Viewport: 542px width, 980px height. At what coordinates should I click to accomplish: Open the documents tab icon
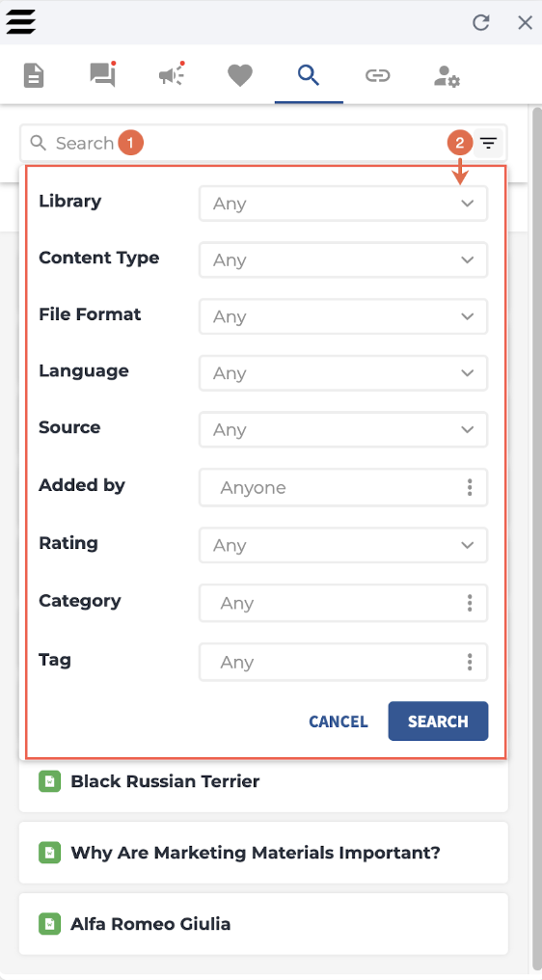coord(34,76)
